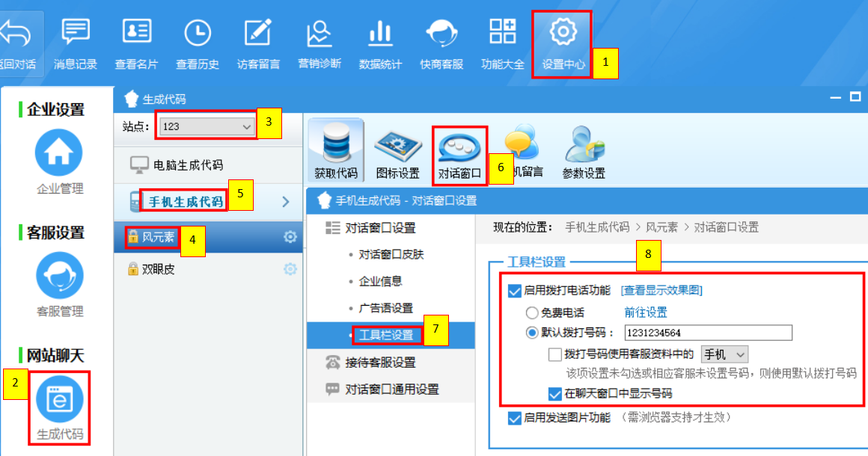Viewport: 868px width, 456px height.
Task: Open 查看历史 clock icon
Action: [197, 33]
